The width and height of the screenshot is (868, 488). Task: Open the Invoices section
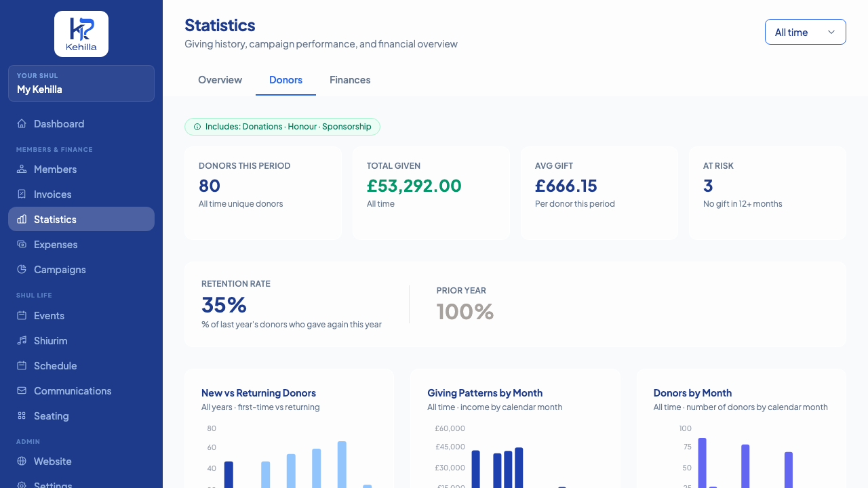point(81,195)
